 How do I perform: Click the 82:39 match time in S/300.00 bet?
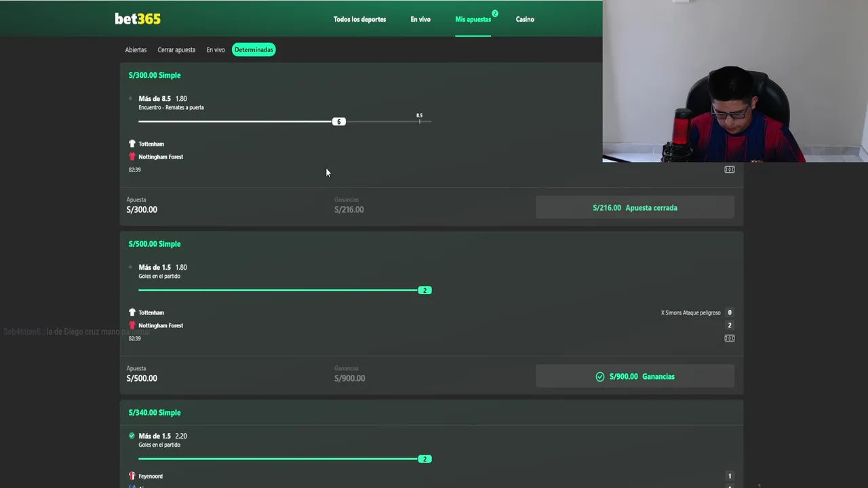click(135, 169)
